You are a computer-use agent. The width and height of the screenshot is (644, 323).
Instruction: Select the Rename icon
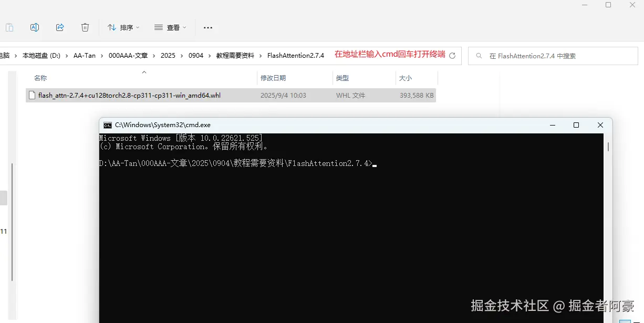[35, 27]
